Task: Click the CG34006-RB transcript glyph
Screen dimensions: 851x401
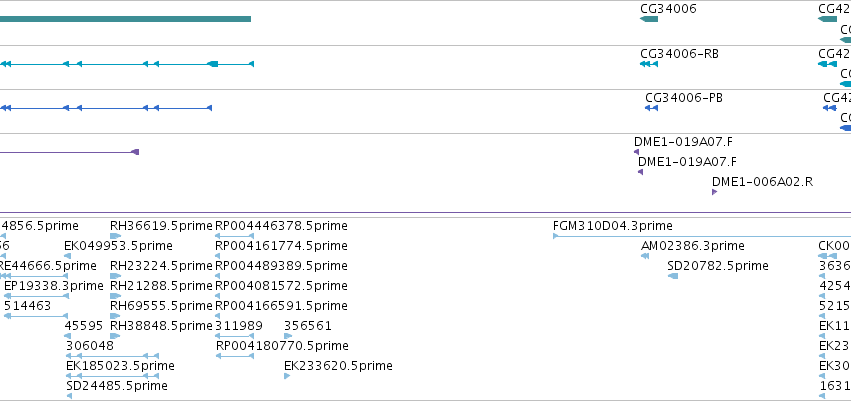Action: (649, 64)
